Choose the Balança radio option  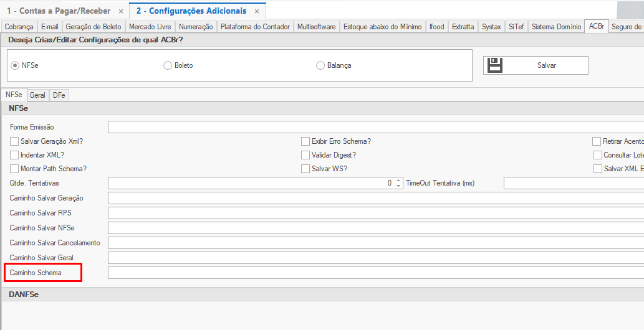coord(320,65)
